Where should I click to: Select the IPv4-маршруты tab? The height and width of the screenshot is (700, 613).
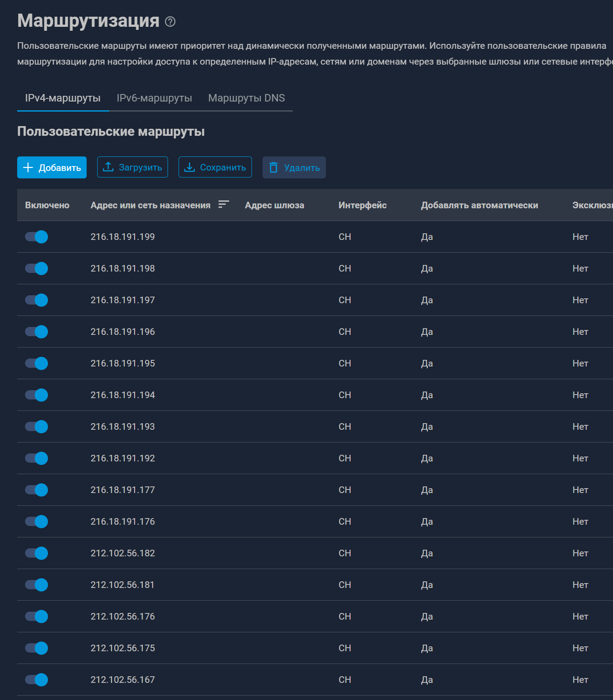tap(63, 98)
